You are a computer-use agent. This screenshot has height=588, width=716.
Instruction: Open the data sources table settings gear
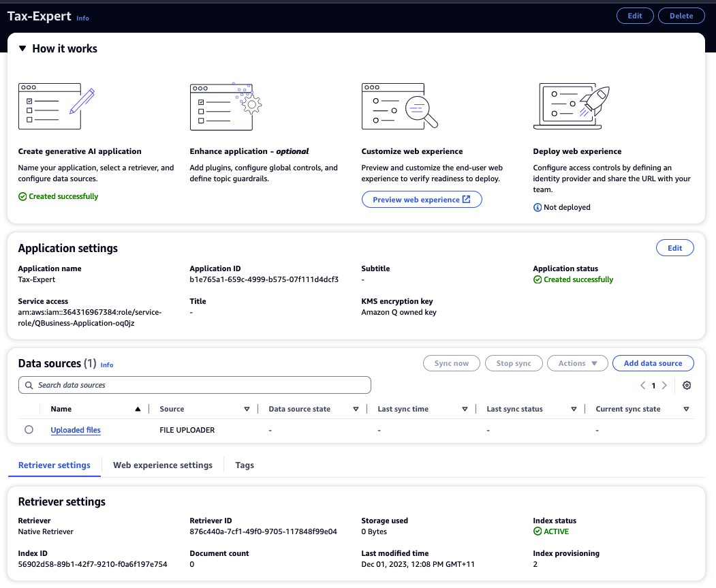687,386
